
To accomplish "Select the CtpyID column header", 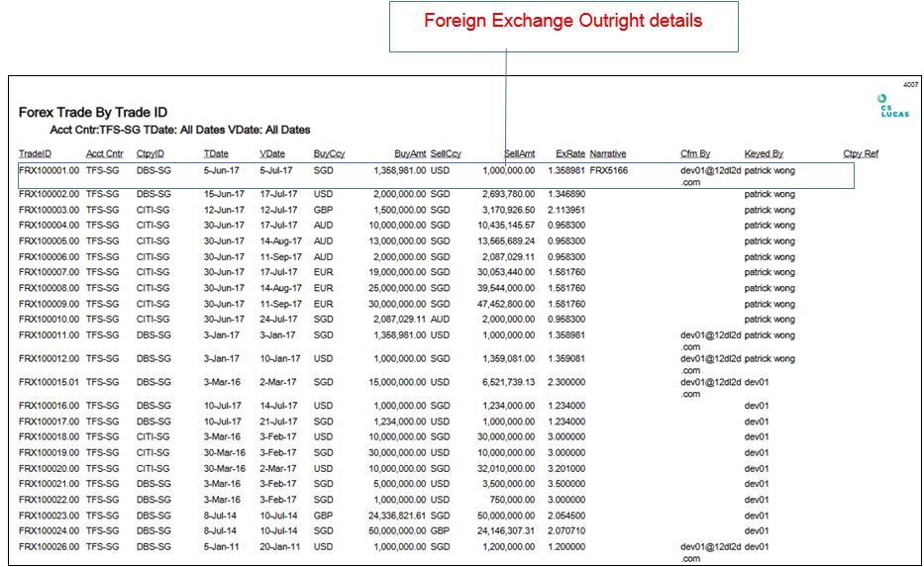I will [151, 154].
